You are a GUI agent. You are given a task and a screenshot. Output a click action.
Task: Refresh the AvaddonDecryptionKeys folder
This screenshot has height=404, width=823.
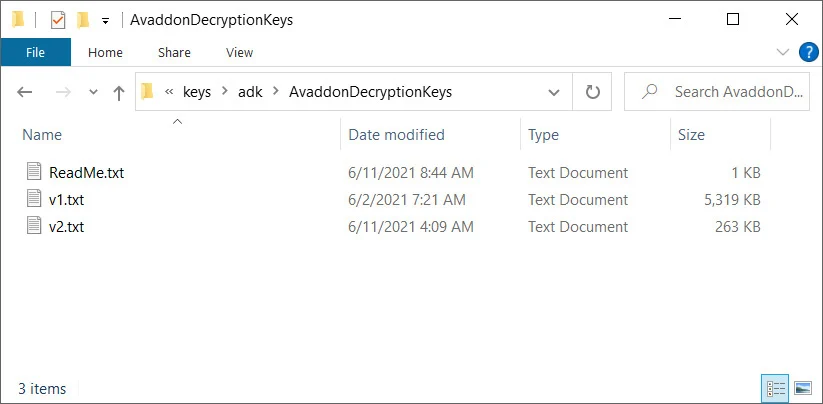tap(593, 92)
